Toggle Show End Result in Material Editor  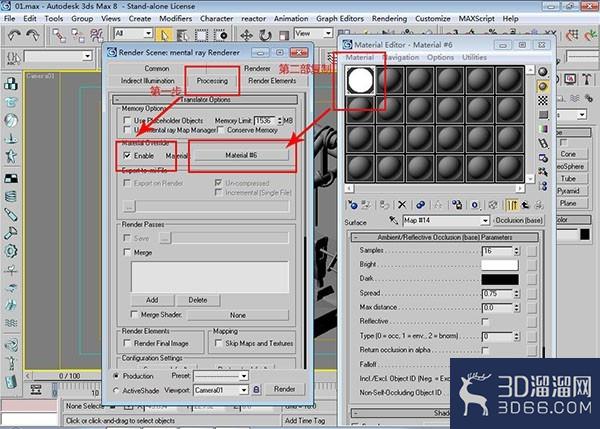(512, 206)
